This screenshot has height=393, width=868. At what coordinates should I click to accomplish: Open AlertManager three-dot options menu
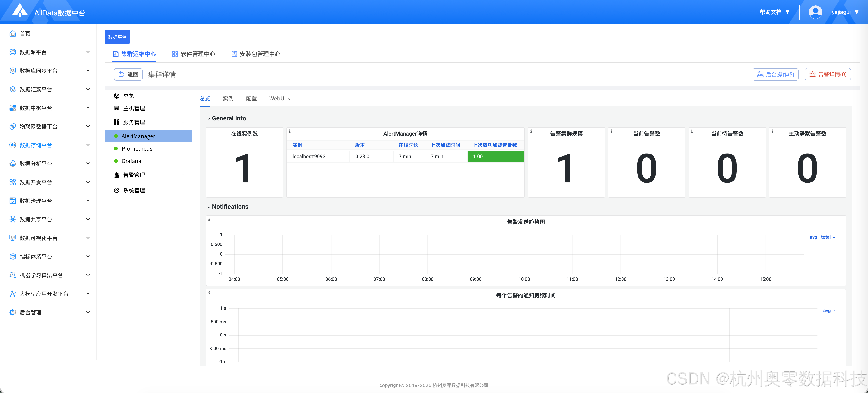pyautogui.click(x=183, y=136)
